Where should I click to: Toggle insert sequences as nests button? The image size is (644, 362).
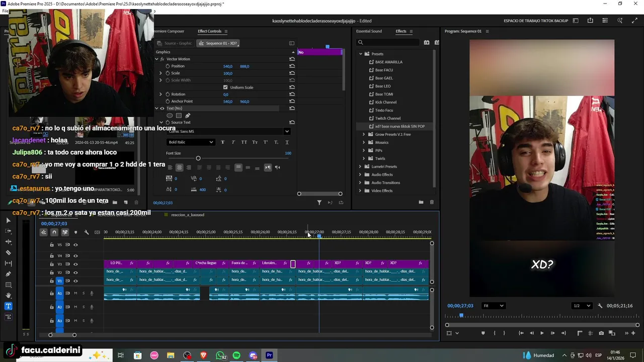[43, 232]
